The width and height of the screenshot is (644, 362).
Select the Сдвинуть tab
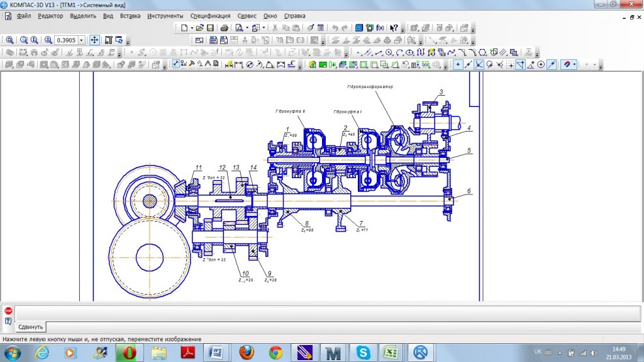point(31,327)
